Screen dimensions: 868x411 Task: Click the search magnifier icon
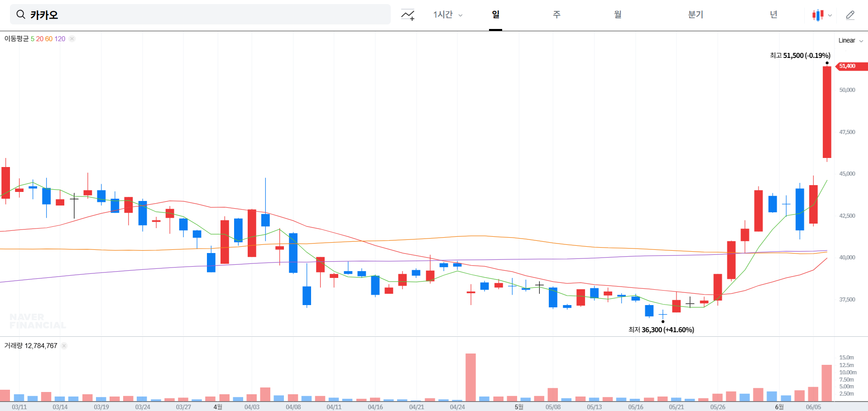point(21,14)
